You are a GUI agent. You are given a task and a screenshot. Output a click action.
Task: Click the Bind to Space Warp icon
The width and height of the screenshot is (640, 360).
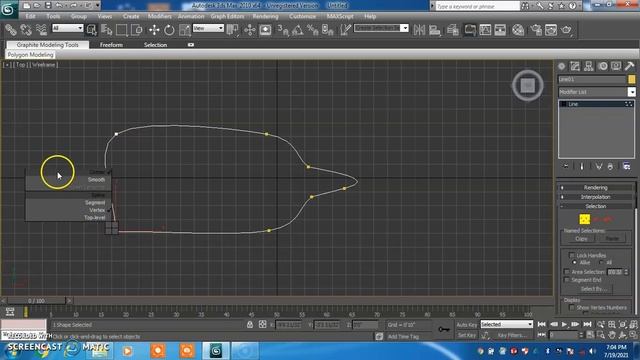pos(41,30)
